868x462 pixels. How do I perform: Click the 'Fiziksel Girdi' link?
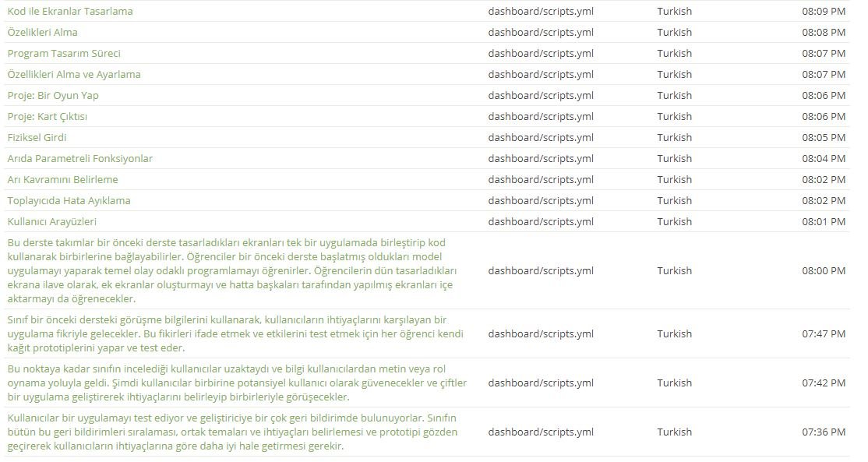[37, 137]
